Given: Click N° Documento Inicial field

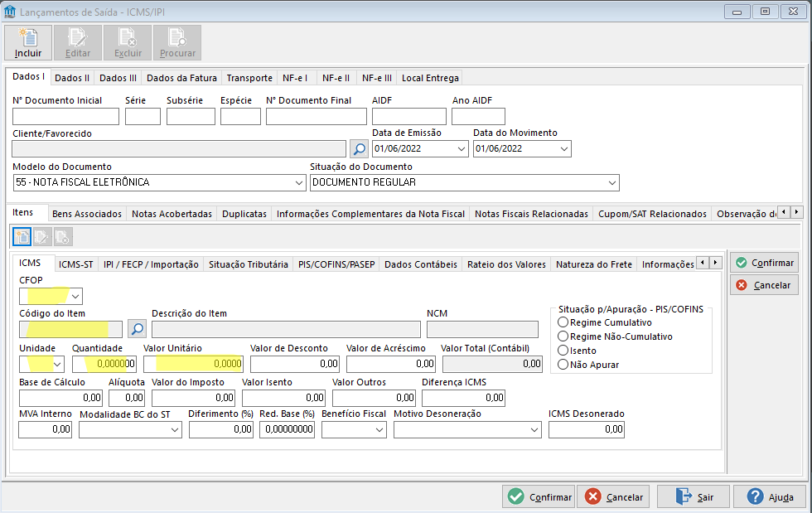Looking at the screenshot, I should (65, 116).
